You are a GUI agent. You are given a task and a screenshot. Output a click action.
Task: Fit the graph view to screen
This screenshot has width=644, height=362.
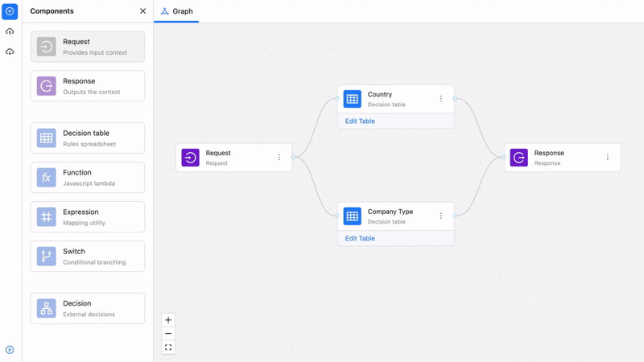[x=168, y=348]
